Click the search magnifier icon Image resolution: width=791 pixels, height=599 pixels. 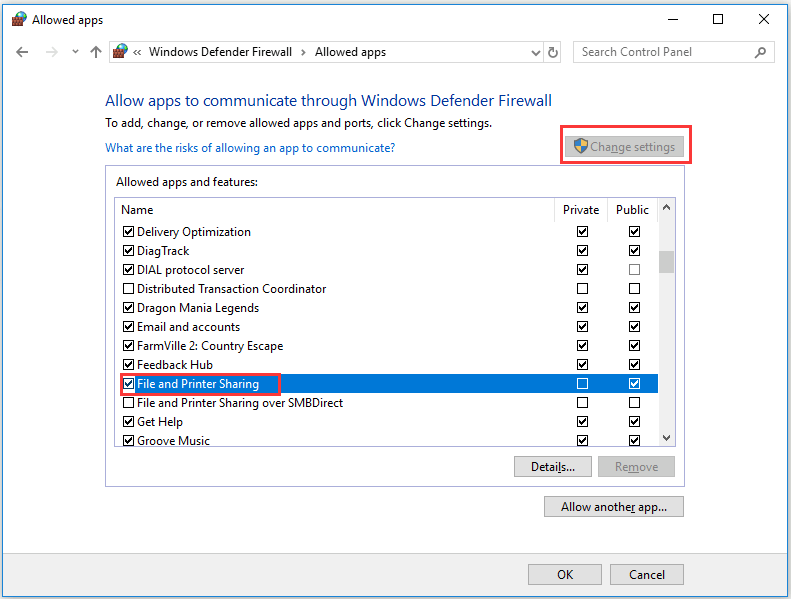click(x=761, y=52)
